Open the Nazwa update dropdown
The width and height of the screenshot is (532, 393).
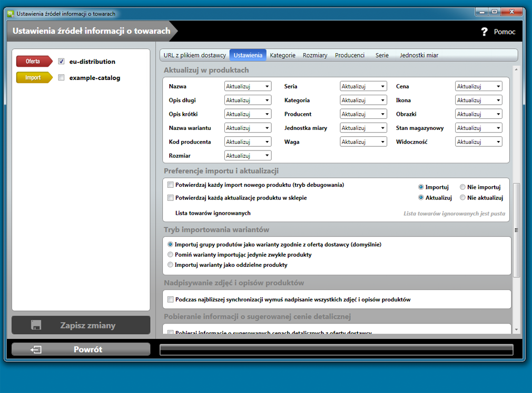pyautogui.click(x=248, y=86)
